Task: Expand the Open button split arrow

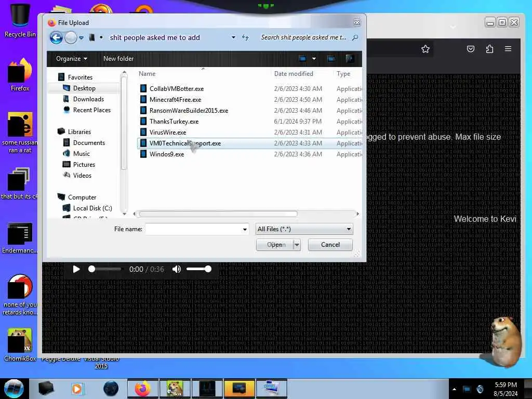Action: pyautogui.click(x=297, y=245)
